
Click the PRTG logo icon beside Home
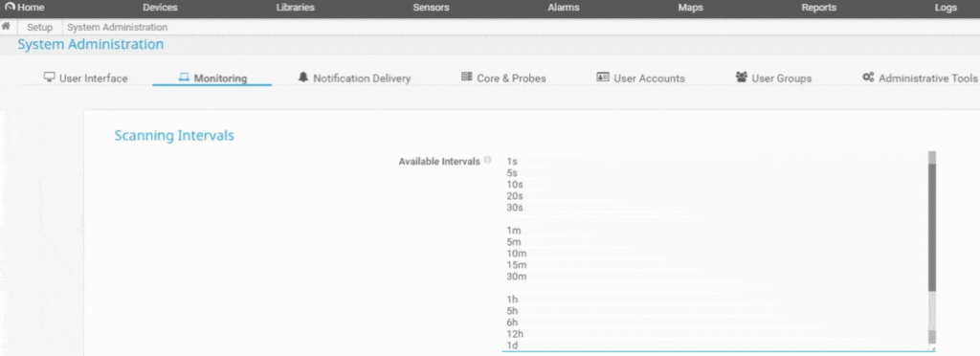(10, 8)
